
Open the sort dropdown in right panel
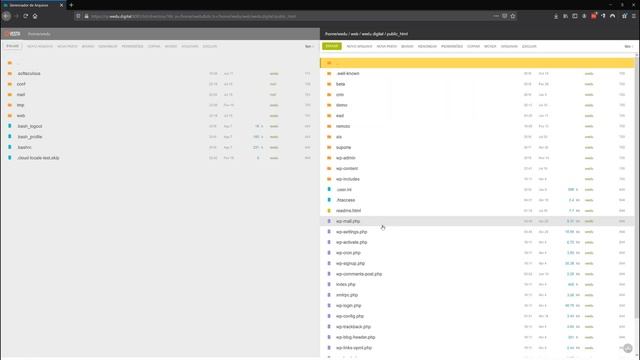coord(629,47)
